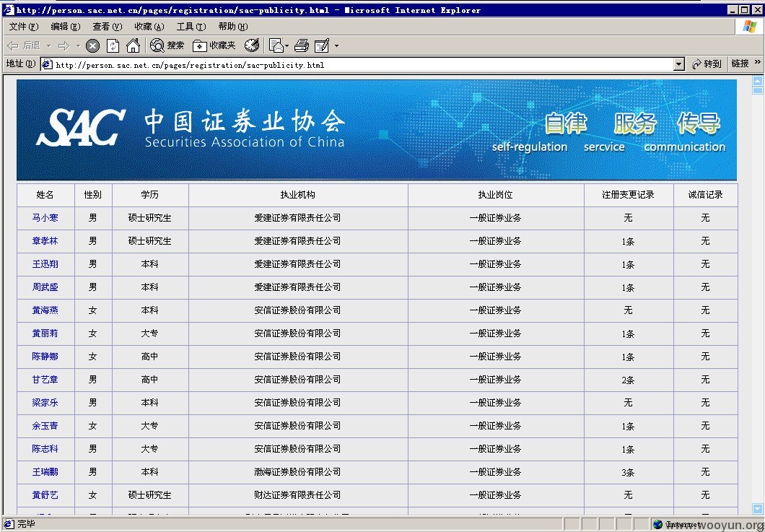Screen dimensions: 765x532
Task: Click 渤海证券股份有限公司 cell
Action: [x=297, y=472]
